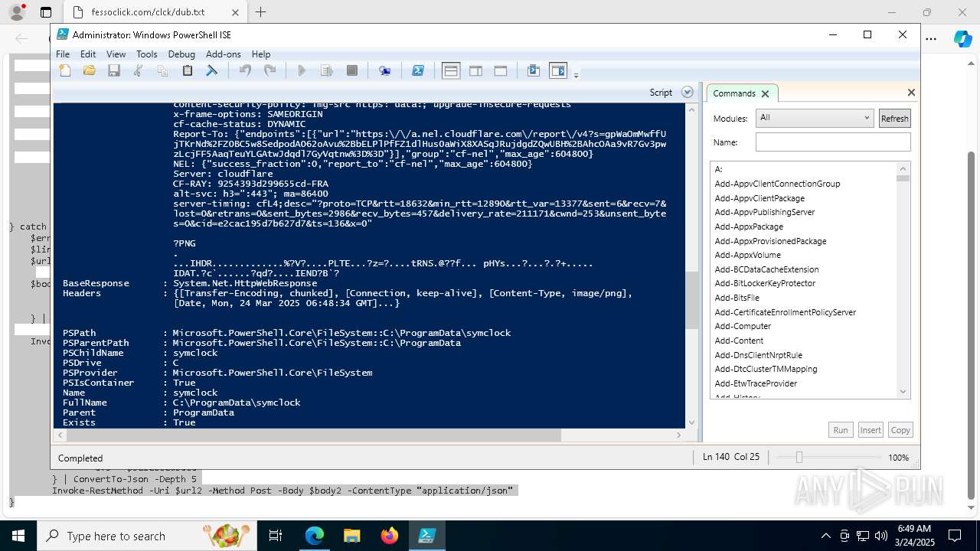Screen dimensions: 980x551
Task: Open the View menu
Action: click(116, 54)
